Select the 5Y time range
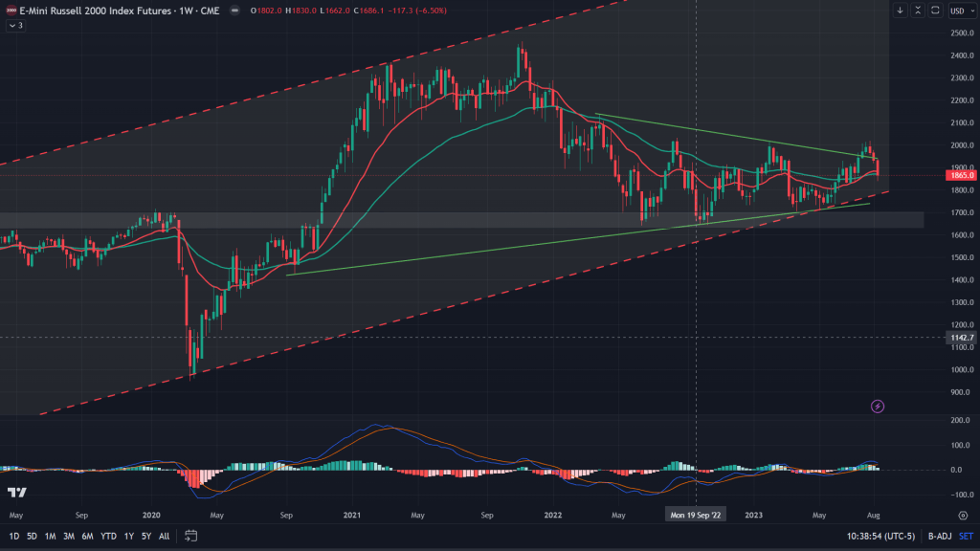The width and height of the screenshot is (980, 551). pyautogui.click(x=145, y=536)
